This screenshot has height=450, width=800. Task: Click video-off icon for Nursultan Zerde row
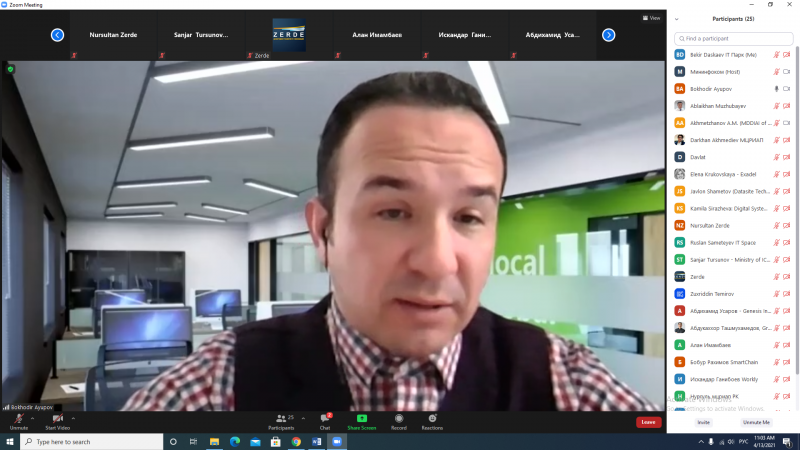pyautogui.click(x=787, y=226)
